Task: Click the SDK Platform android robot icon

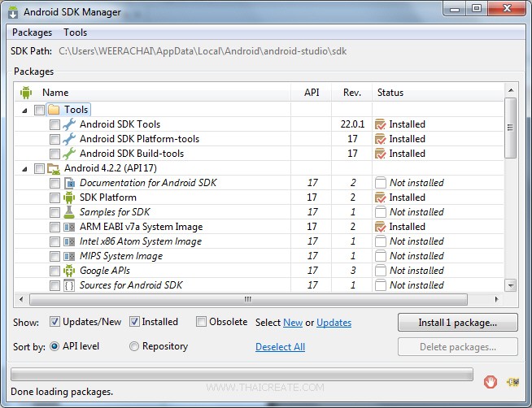Action: tap(69, 197)
